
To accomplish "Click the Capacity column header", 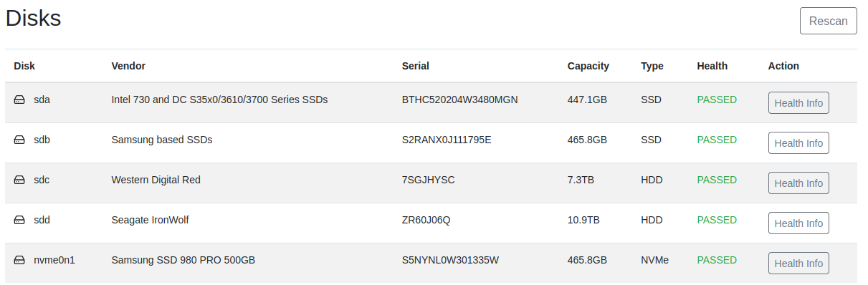I will 588,66.
